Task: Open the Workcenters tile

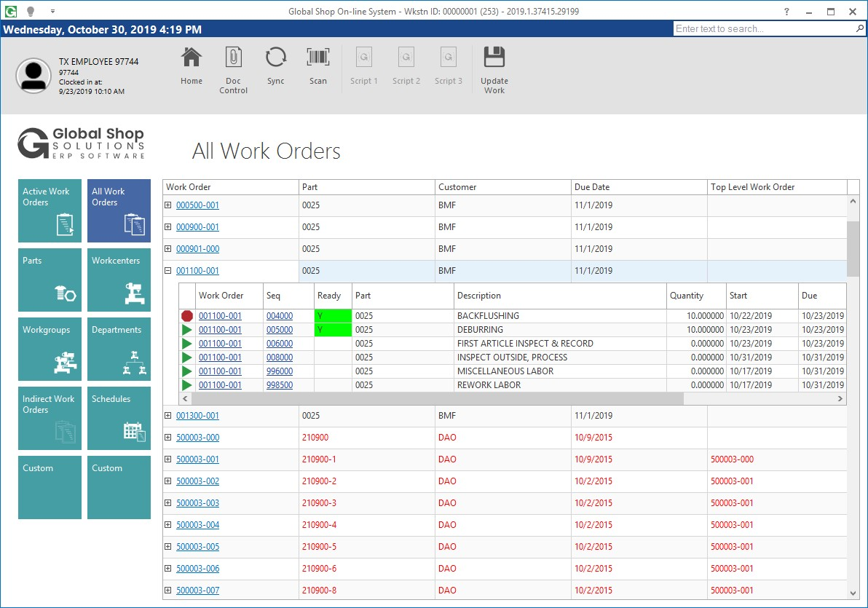Action: (119, 280)
